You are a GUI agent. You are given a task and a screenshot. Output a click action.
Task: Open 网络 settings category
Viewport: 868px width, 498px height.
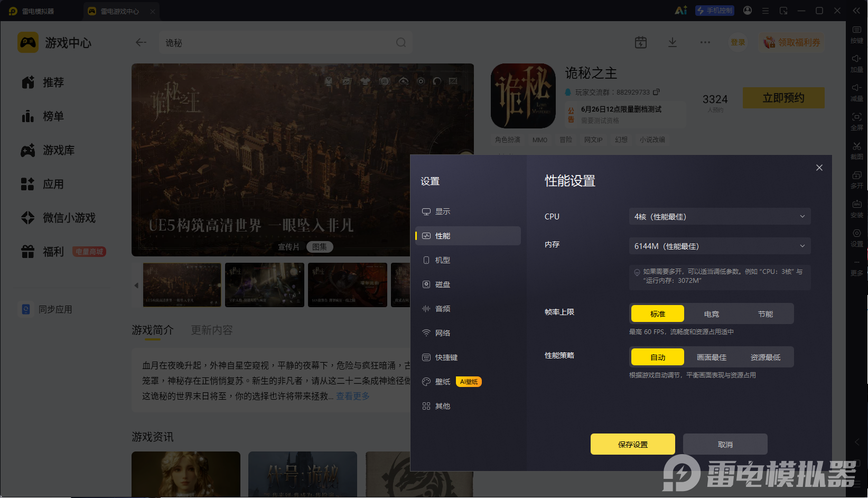coord(468,333)
